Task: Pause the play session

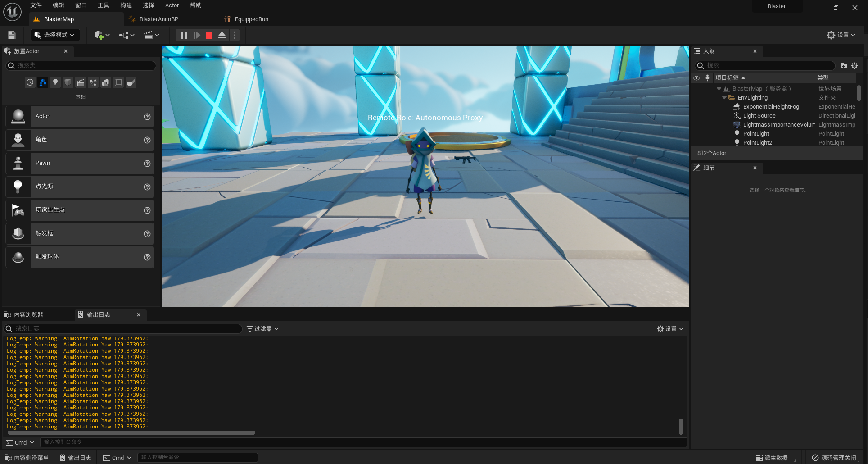Action: point(184,35)
